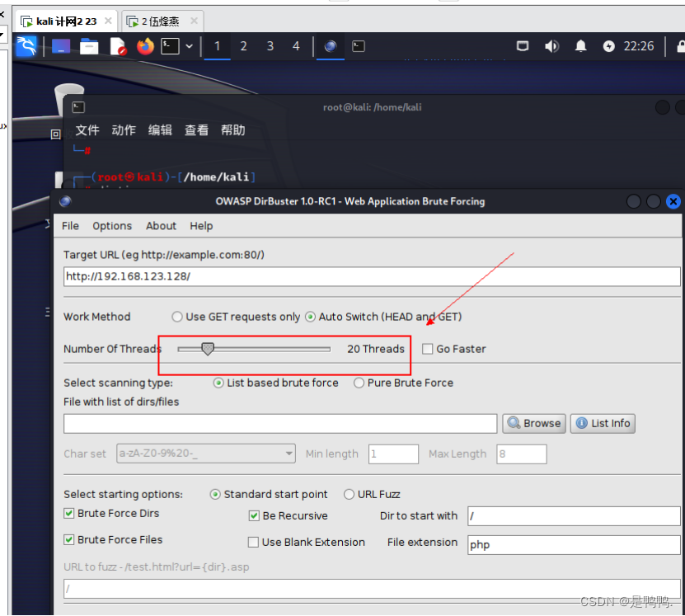Click the Number Of Threads slider handle
The width and height of the screenshot is (685, 616).
click(208, 349)
